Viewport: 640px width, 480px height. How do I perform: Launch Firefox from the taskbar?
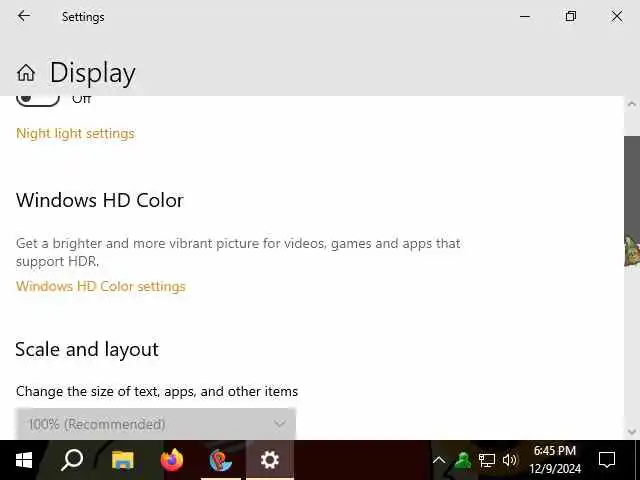[x=172, y=460]
